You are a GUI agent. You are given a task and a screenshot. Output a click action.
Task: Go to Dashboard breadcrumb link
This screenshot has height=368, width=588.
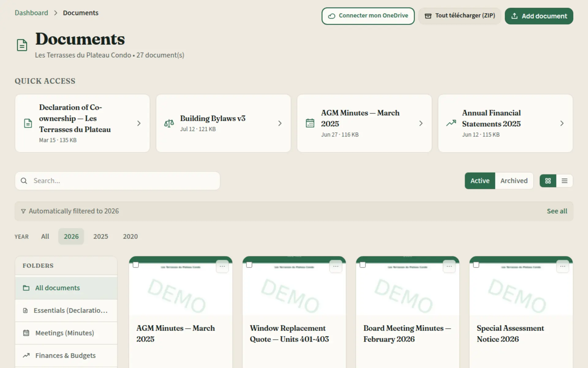[32, 13]
